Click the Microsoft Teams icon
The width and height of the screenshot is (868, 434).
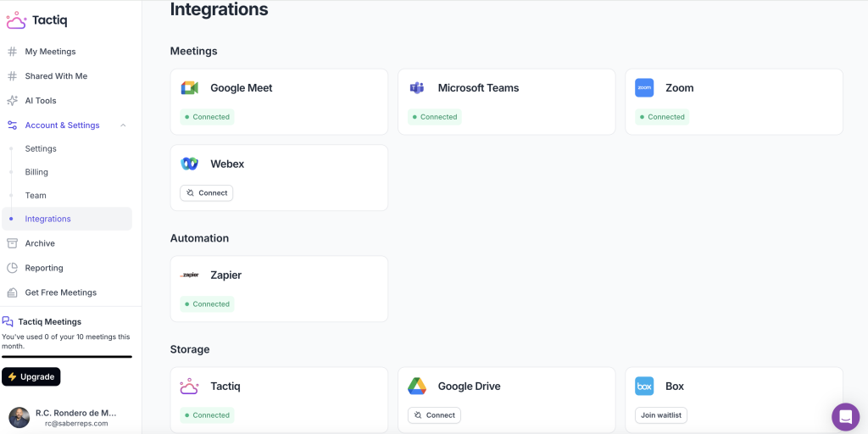[x=417, y=88]
